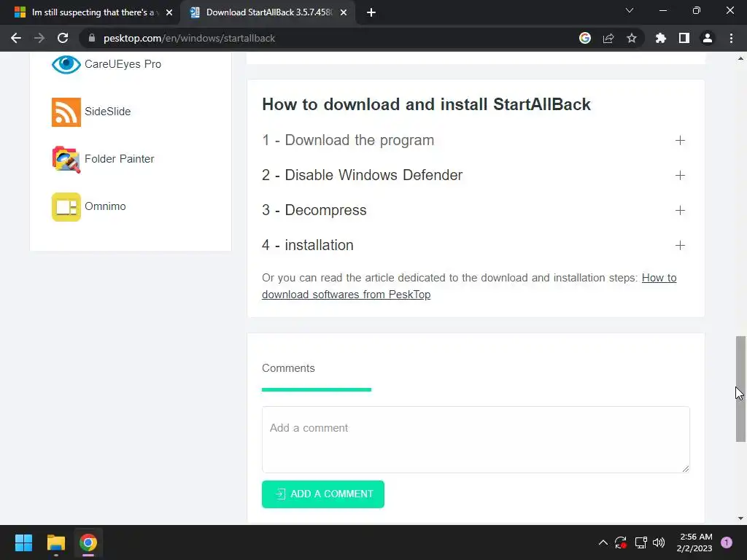Expand step 3 Decompress
This screenshot has width=747, height=560.
click(x=473, y=210)
